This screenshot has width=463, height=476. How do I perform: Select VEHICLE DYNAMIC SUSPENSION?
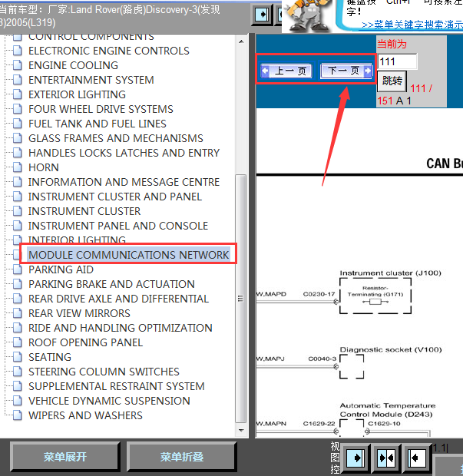click(109, 401)
